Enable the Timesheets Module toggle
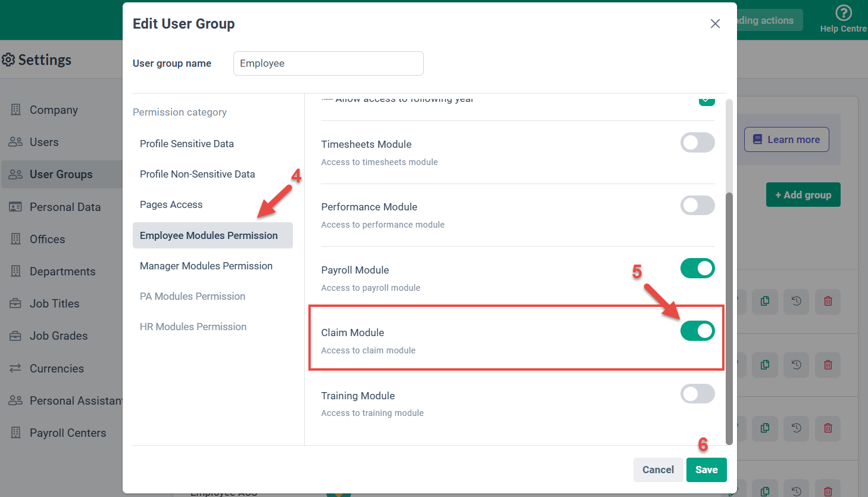This screenshot has width=868, height=497. [697, 142]
